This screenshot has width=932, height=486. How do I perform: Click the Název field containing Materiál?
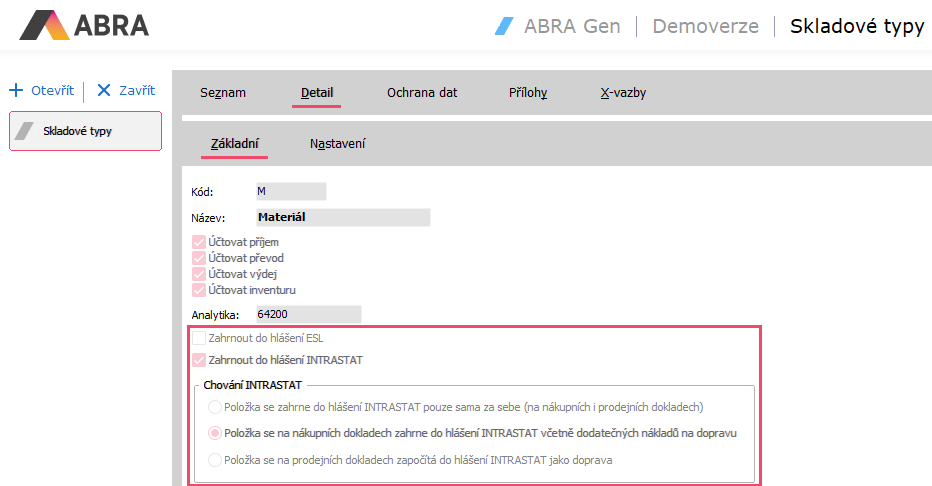342,217
